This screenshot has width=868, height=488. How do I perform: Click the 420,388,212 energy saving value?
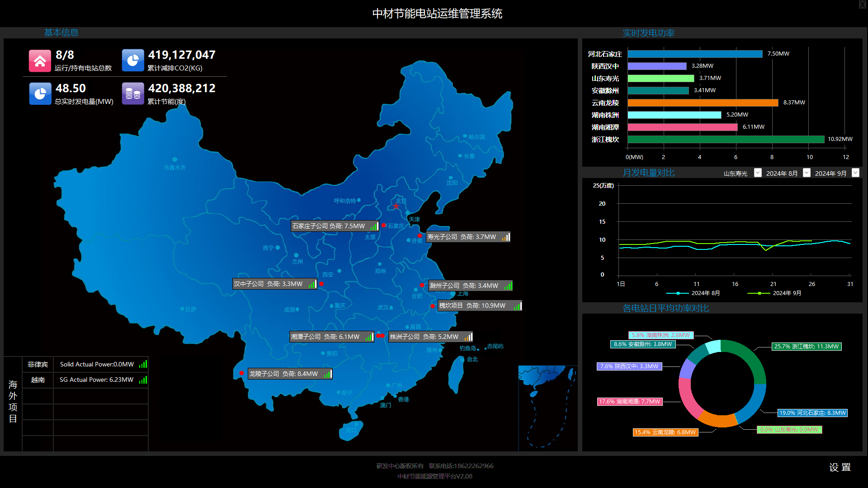(182, 88)
